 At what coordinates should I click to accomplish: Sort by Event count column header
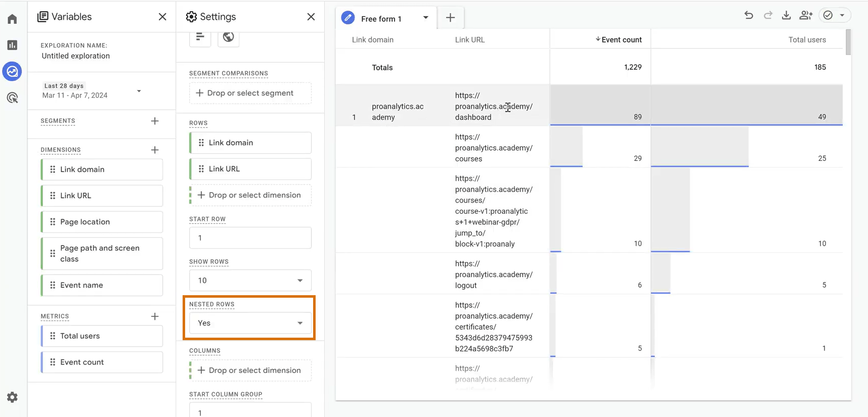click(x=618, y=39)
